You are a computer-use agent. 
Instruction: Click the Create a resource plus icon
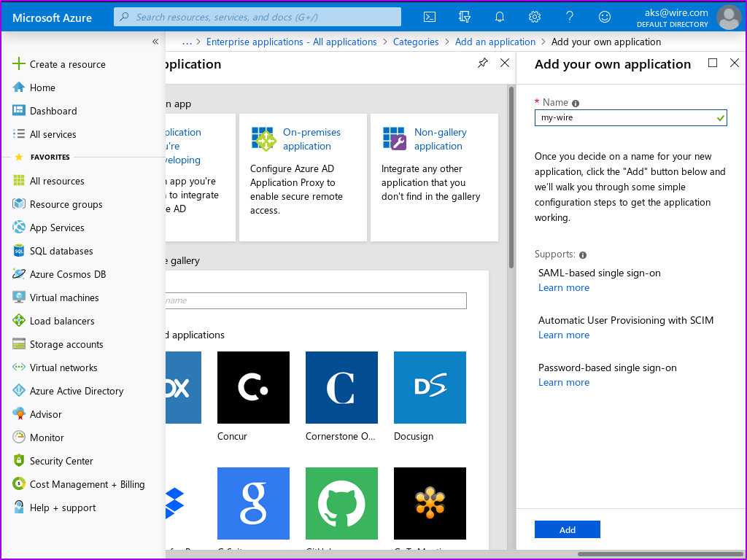pos(19,64)
